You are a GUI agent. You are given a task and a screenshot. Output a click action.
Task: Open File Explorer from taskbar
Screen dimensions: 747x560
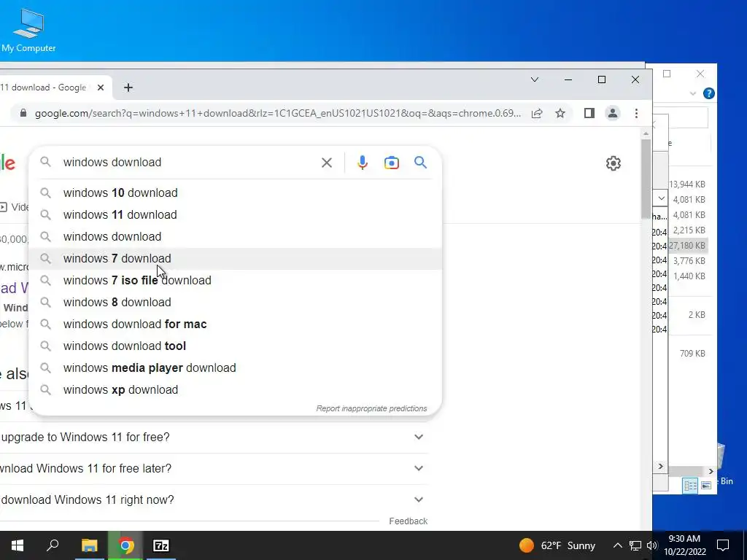click(89, 545)
